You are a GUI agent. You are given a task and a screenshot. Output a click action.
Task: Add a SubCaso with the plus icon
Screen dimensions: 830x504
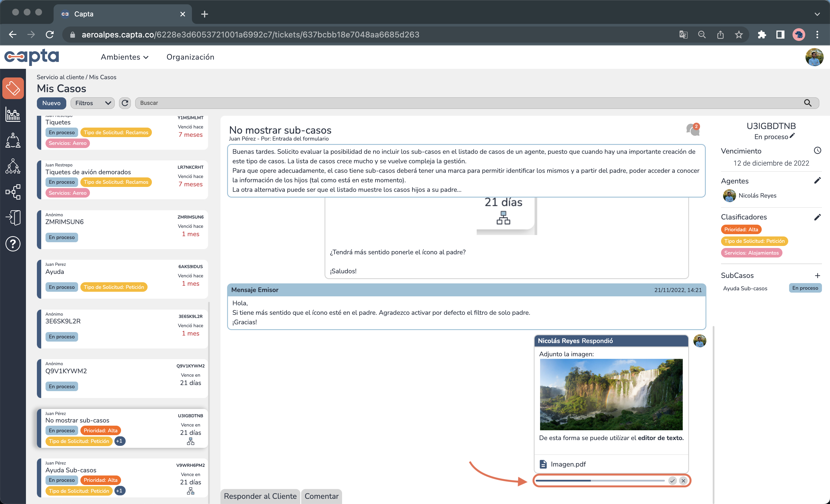pos(817,275)
